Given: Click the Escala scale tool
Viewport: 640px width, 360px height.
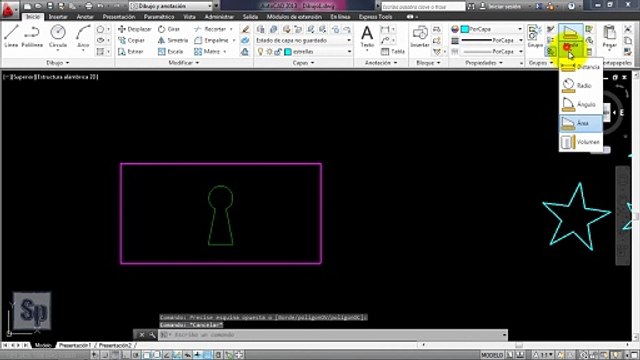Looking at the screenshot, I should click(x=170, y=52).
